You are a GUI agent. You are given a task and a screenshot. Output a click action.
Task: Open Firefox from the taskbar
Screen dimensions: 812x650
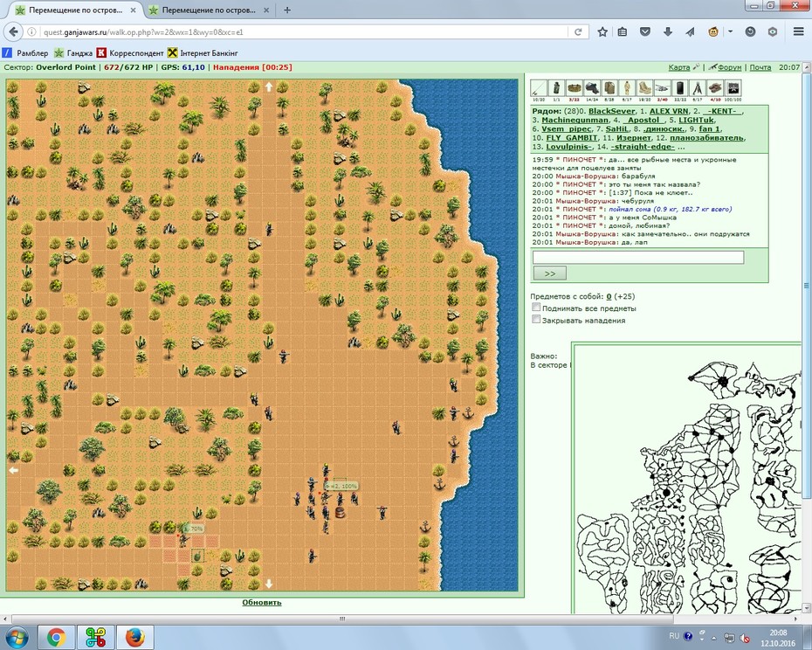coord(135,638)
